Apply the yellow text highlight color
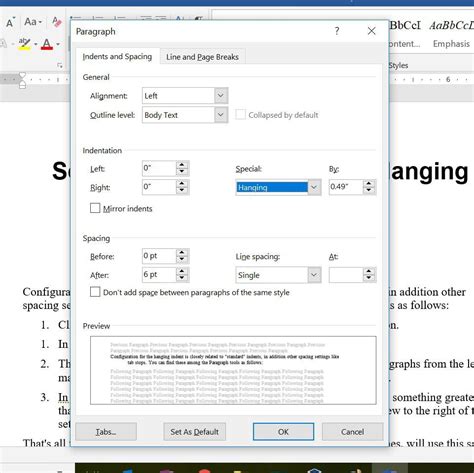This screenshot has height=473, width=474. [24, 44]
